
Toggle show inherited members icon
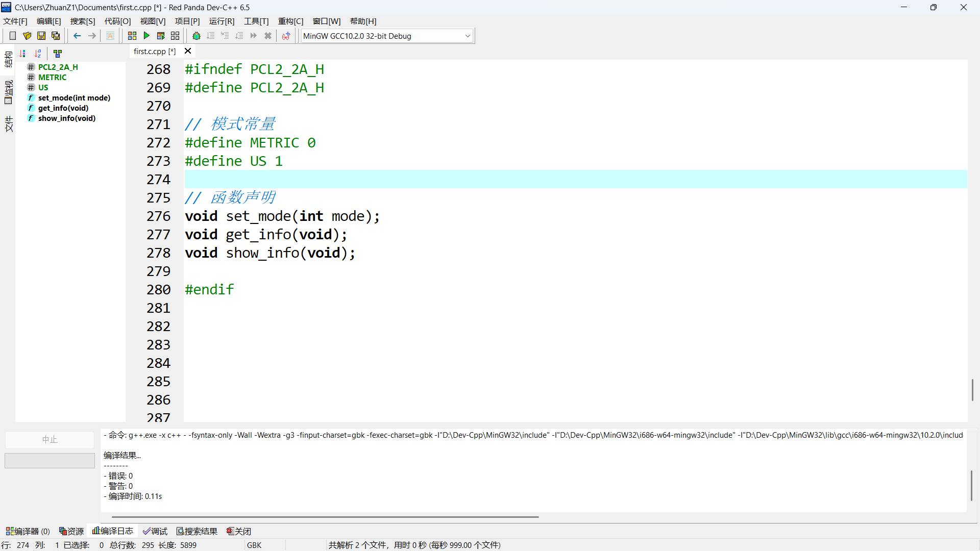(x=58, y=54)
